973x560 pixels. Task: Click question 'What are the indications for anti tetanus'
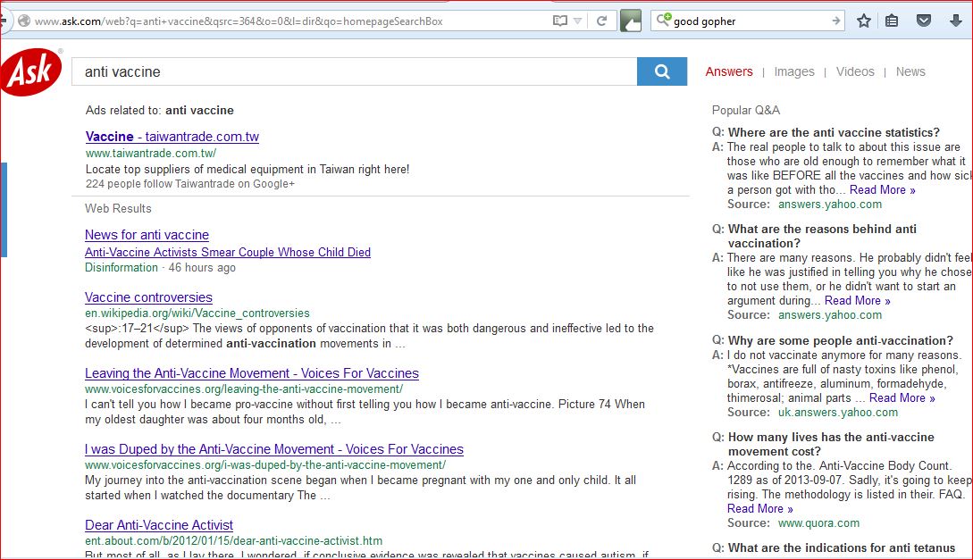click(x=842, y=548)
